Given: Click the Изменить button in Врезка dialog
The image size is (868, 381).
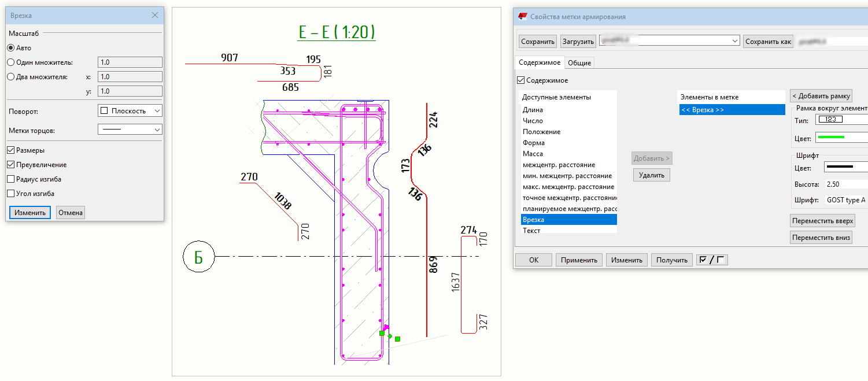Looking at the screenshot, I should coord(30,213).
